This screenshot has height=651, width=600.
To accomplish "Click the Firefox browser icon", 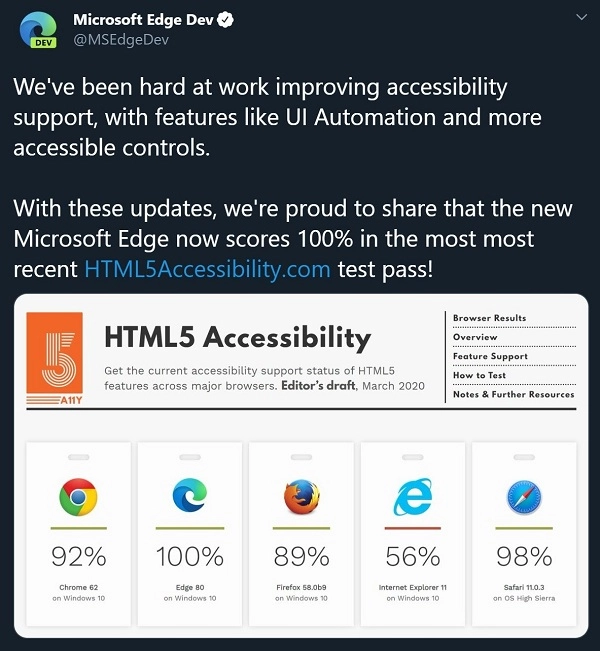I will (301, 497).
